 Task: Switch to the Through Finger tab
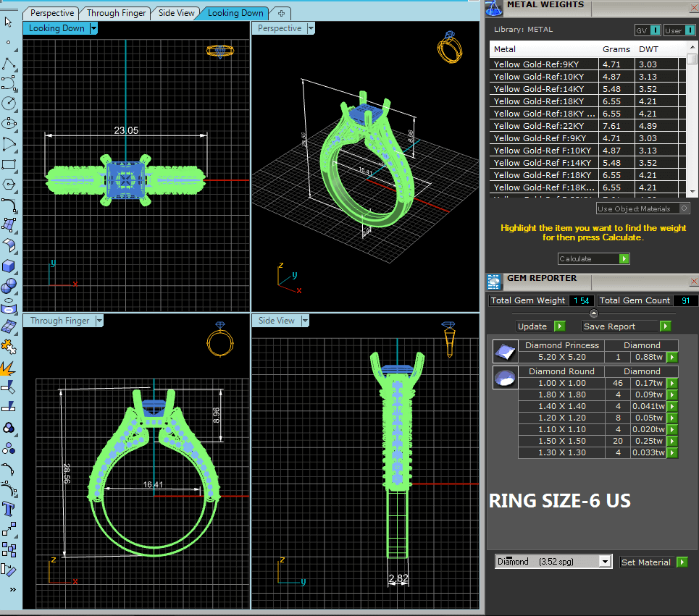coord(116,13)
